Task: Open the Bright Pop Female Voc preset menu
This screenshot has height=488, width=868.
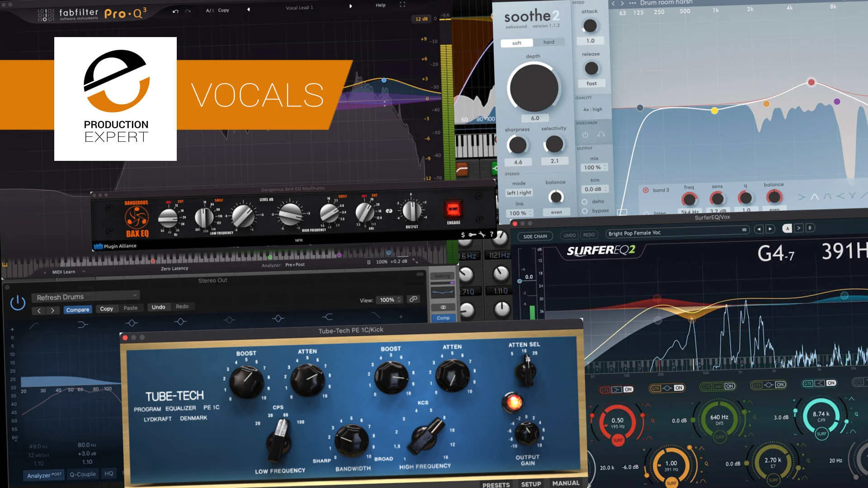Action: point(677,233)
